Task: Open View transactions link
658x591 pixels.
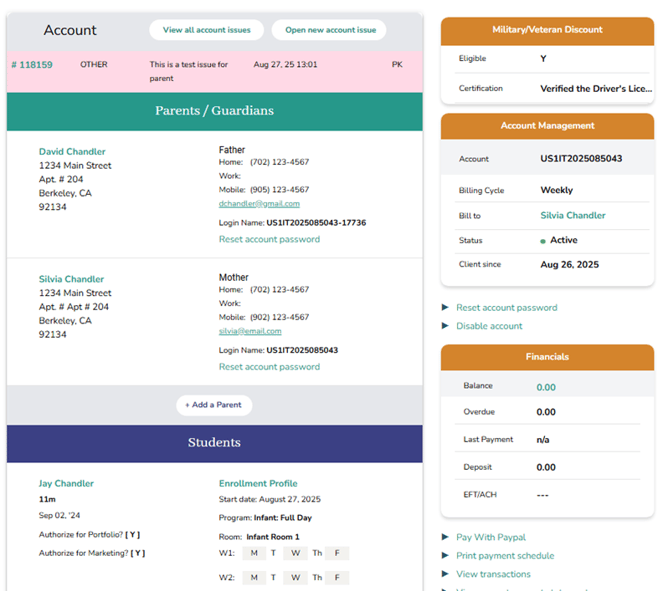Action: (x=493, y=574)
